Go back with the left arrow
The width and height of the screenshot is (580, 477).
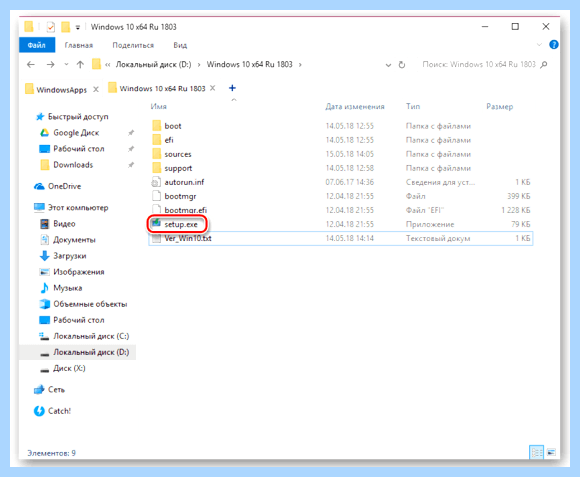coord(31,65)
